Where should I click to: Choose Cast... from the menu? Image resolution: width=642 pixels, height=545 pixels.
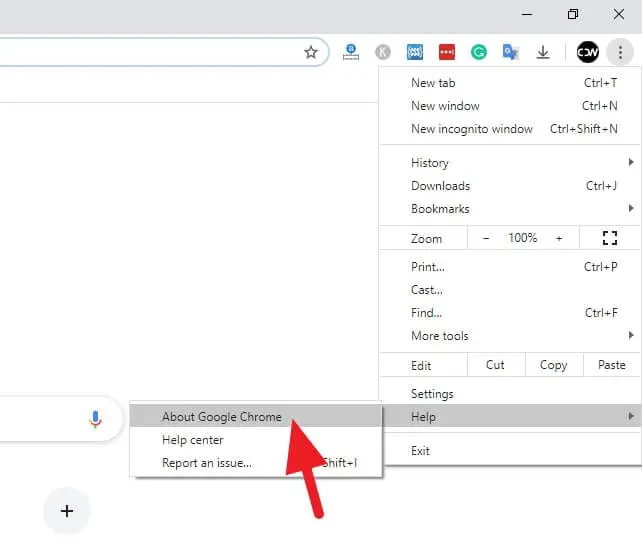click(x=510, y=290)
